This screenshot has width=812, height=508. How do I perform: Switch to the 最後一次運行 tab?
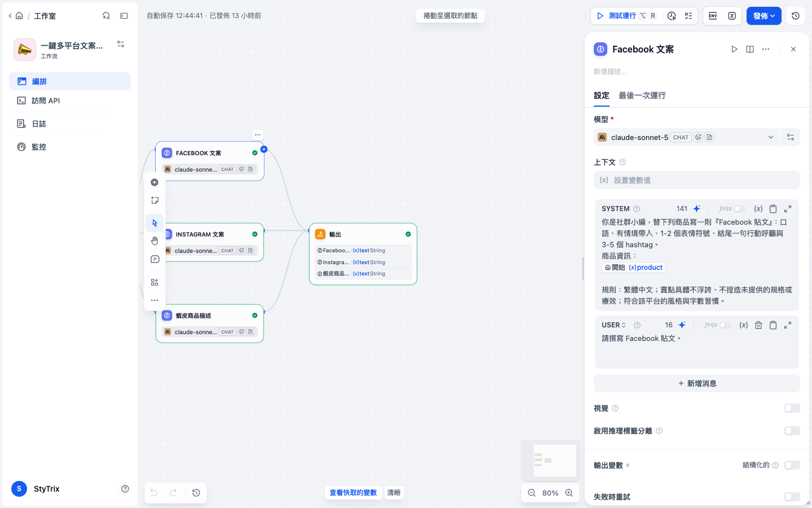(642, 95)
